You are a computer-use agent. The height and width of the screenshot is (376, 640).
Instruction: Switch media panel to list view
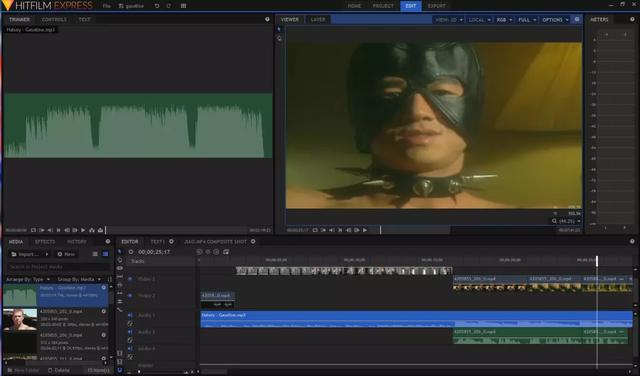coord(95,254)
